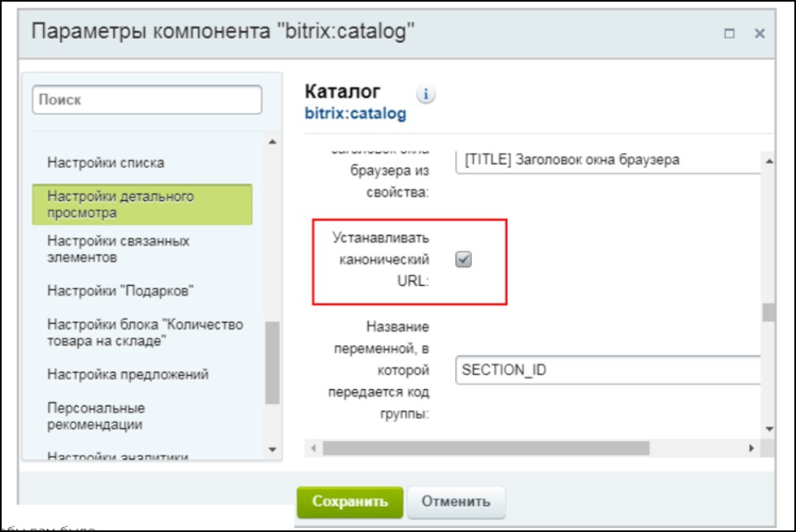Viewport: 796px width, 532px height.
Task: Click the horizontal scroll left arrow
Action: tap(313, 448)
